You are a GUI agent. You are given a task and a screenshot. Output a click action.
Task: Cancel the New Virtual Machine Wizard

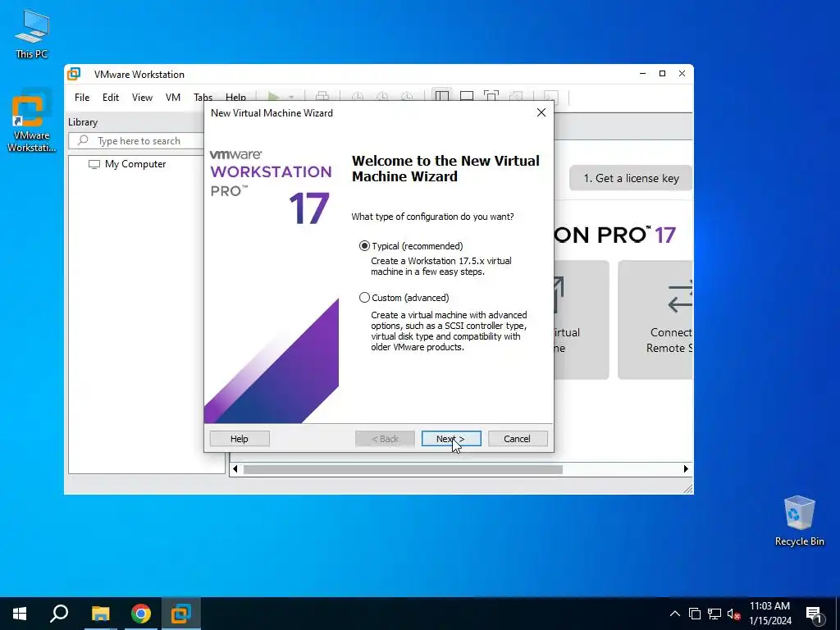[518, 439]
